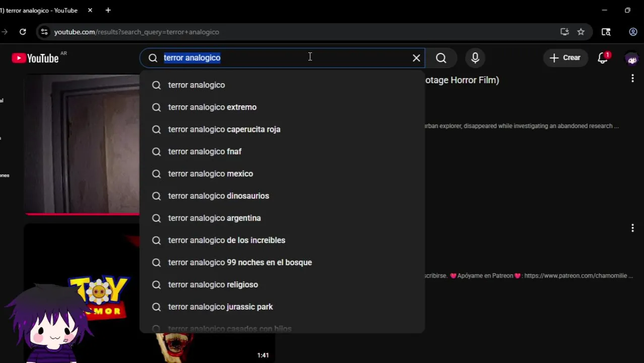Screen dimensions: 644x363
Task: Click the forward navigation arrow
Action: tap(5, 32)
